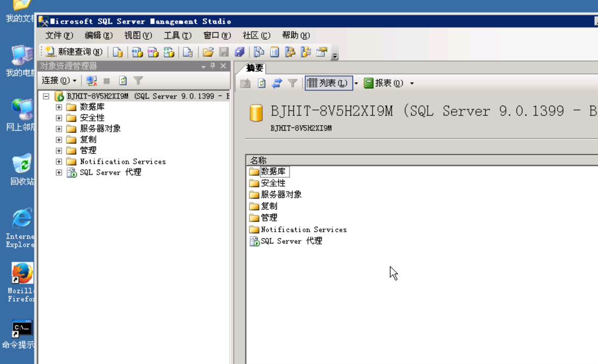Click the Analysis Services MDX Query icon
Image resolution: width=598 pixels, height=364 pixels.
(137, 52)
